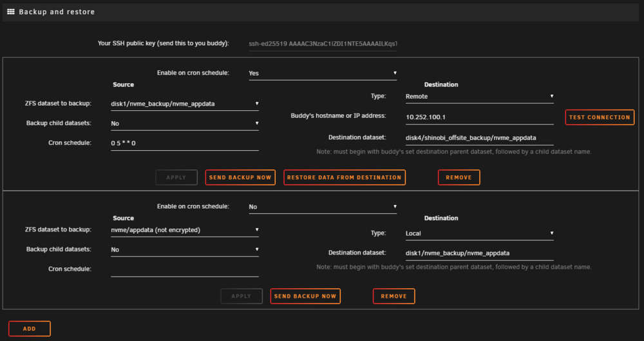
Task: Click Buddy's hostname field showing 10.252.100.1
Action: click(x=480, y=117)
